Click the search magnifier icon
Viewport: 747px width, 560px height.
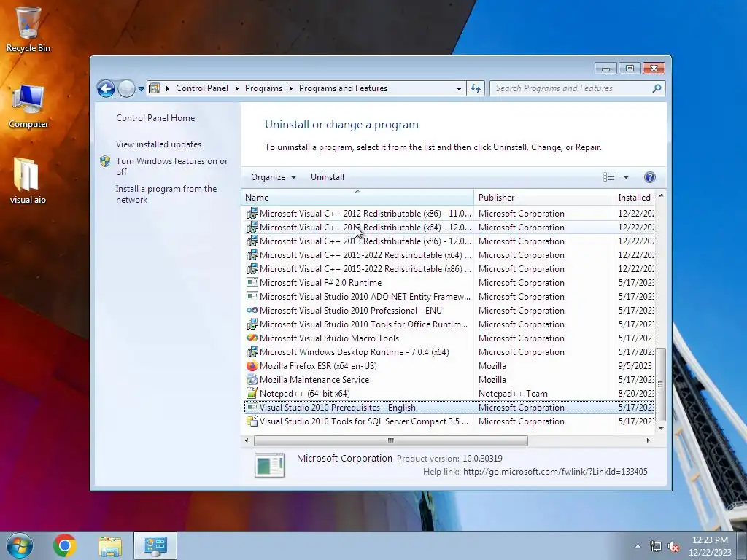click(657, 88)
